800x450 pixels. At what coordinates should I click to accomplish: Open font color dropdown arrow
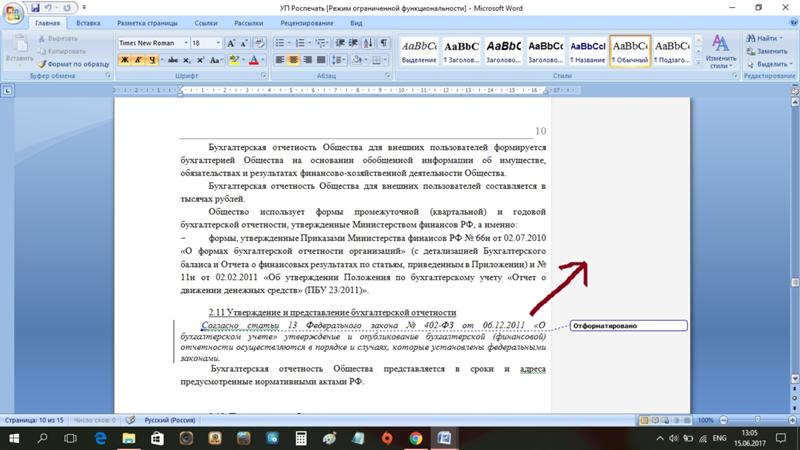[263, 60]
